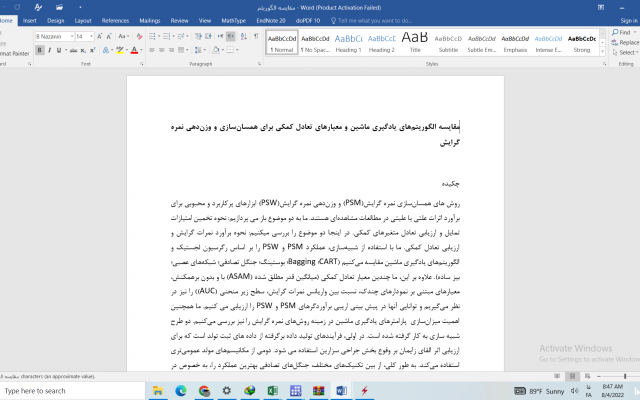Toggle bold formatting
The width and height of the screenshot is (640, 400).
(40, 50)
